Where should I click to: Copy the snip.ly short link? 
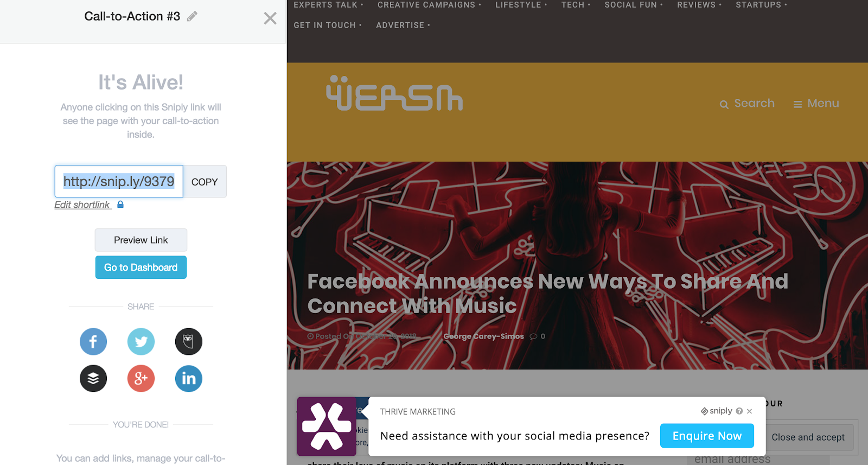pos(205,182)
